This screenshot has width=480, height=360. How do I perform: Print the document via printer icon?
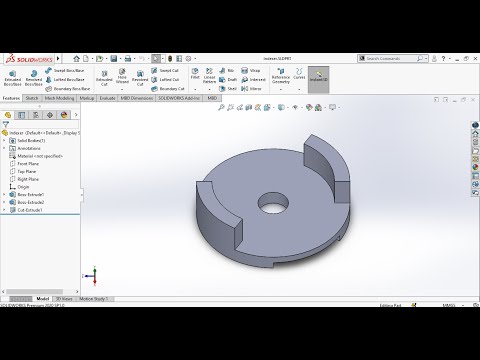(128, 59)
